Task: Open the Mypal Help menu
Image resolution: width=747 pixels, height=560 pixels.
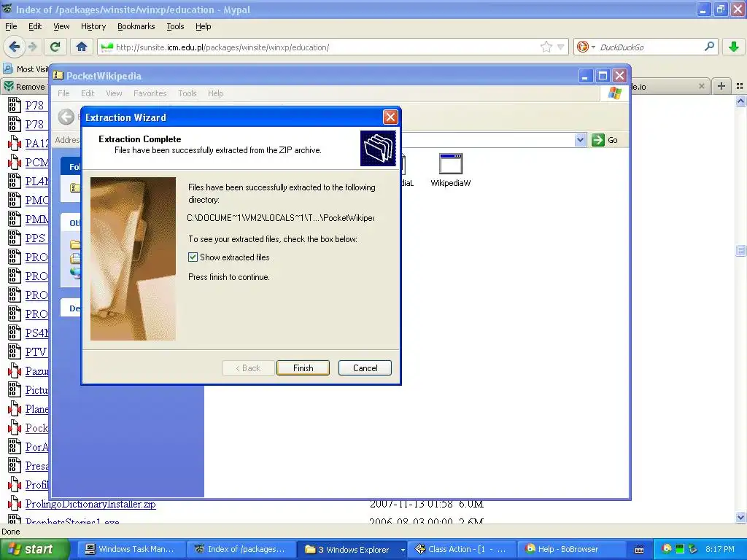Action: click(203, 26)
